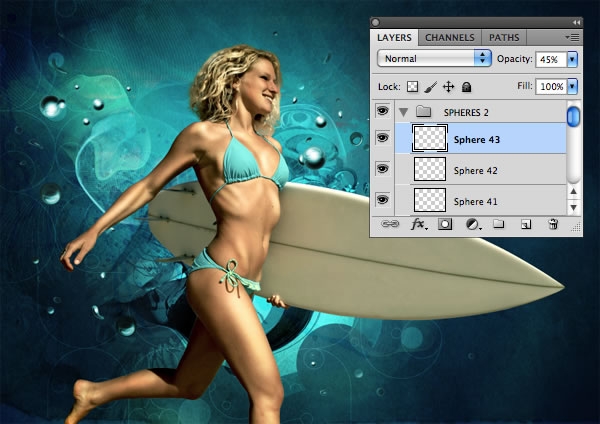
Task: Close the Layers panel with the round button
Action: point(375,23)
